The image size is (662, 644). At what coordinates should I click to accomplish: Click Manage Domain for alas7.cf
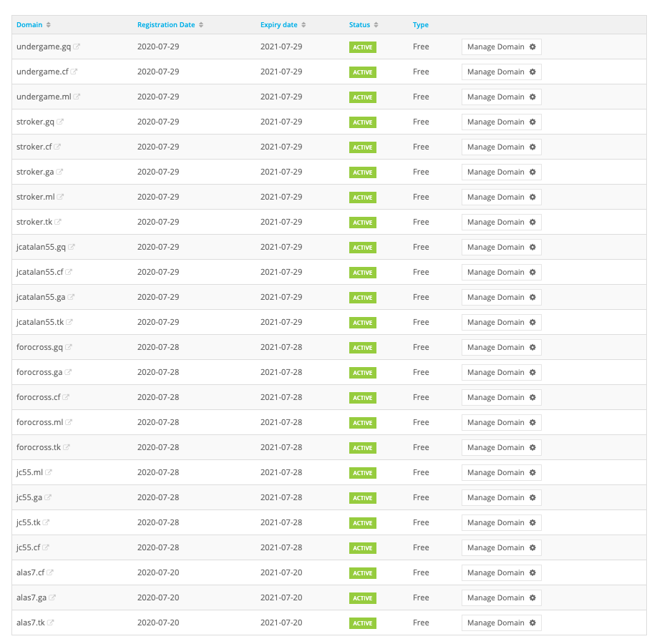tap(501, 572)
